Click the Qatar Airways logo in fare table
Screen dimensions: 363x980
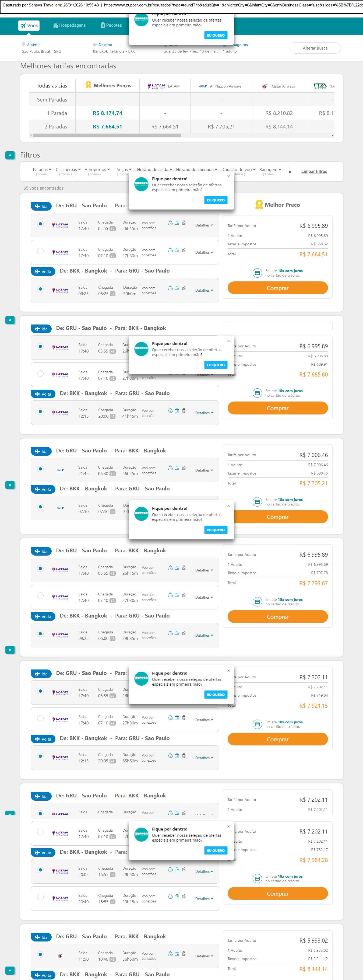[x=265, y=86]
